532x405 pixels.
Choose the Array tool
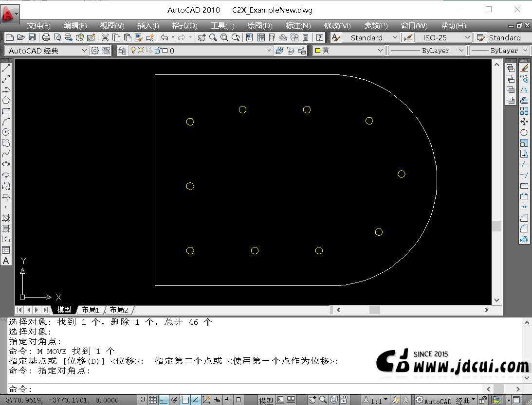point(524,111)
